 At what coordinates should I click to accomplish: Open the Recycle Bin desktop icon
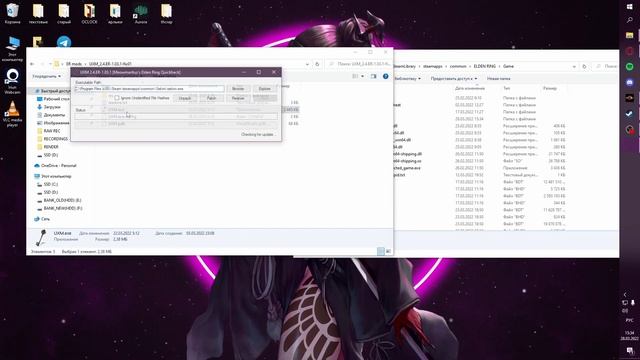point(12,13)
